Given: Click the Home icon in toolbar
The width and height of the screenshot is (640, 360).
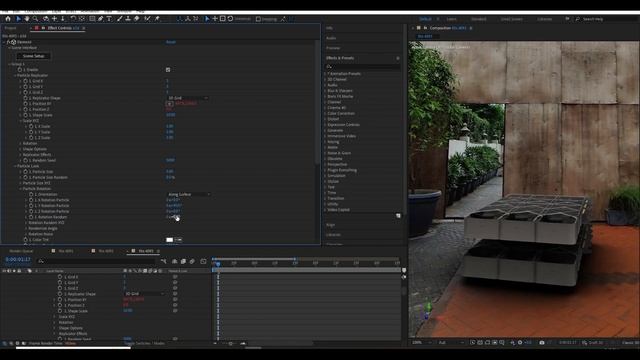Looking at the screenshot, I should click(x=8, y=19).
